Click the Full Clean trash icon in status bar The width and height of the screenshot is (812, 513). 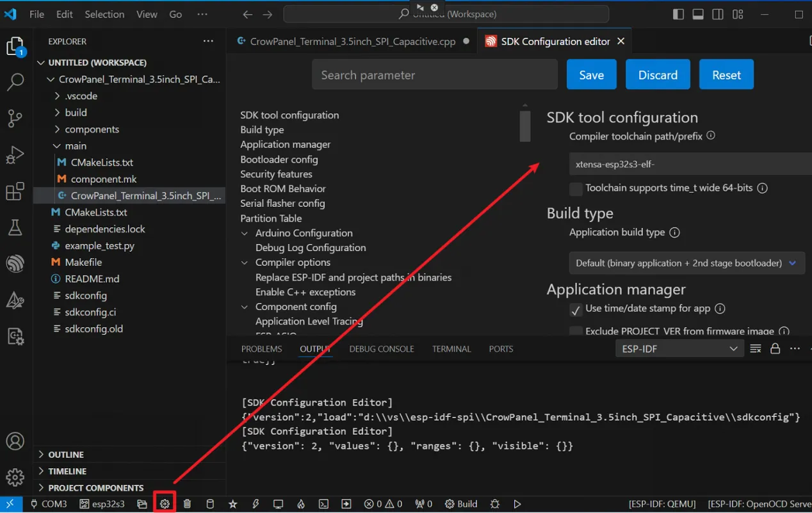(187, 504)
